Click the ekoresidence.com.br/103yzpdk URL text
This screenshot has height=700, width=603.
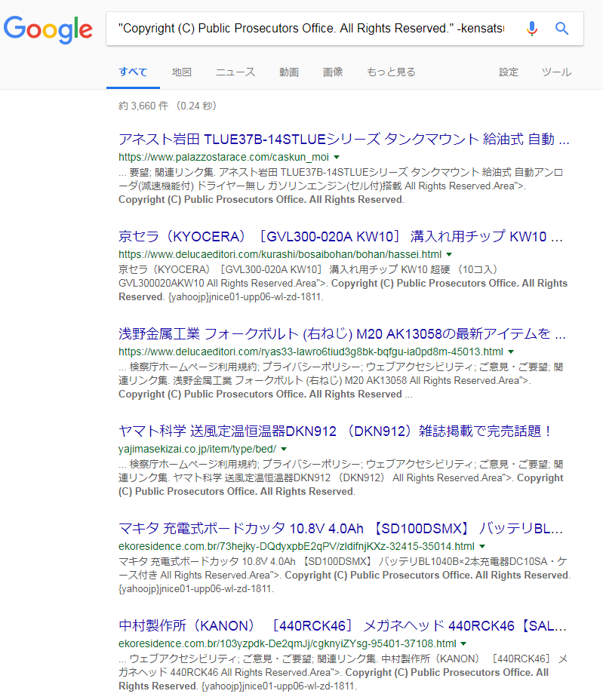pyautogui.click(x=288, y=643)
